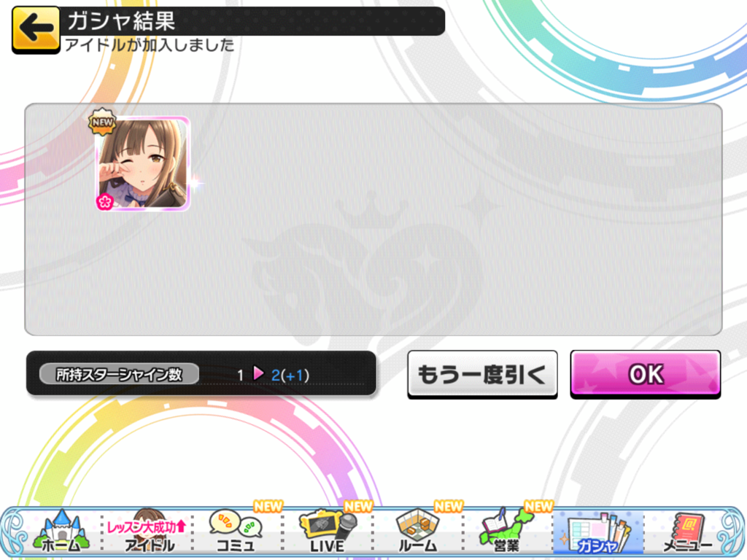Click the NEW badge on idol card
This screenshot has height=560, width=747.
102,122
